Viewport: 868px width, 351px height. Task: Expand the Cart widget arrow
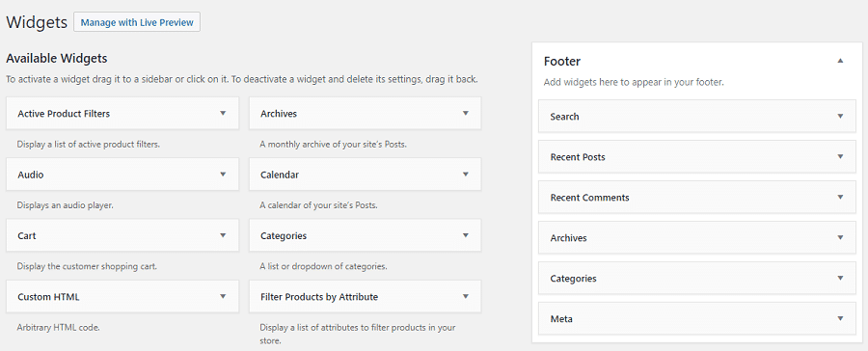pos(223,235)
